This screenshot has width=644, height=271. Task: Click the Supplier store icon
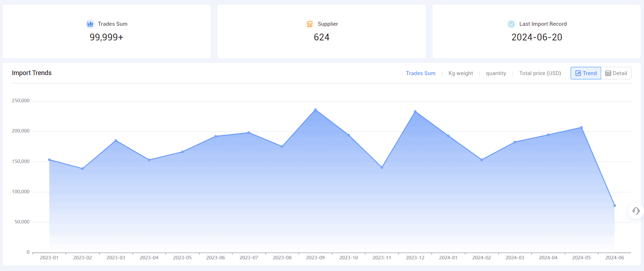pos(310,24)
